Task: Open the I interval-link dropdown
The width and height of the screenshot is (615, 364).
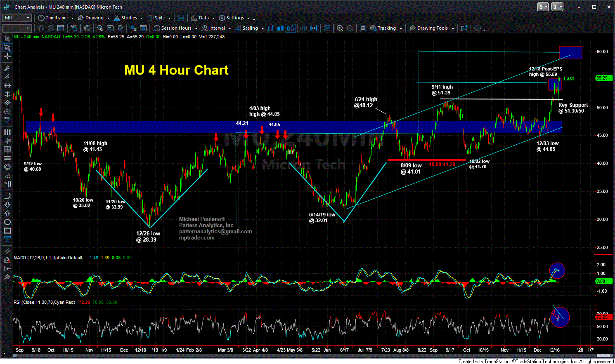Action: click(x=557, y=7)
